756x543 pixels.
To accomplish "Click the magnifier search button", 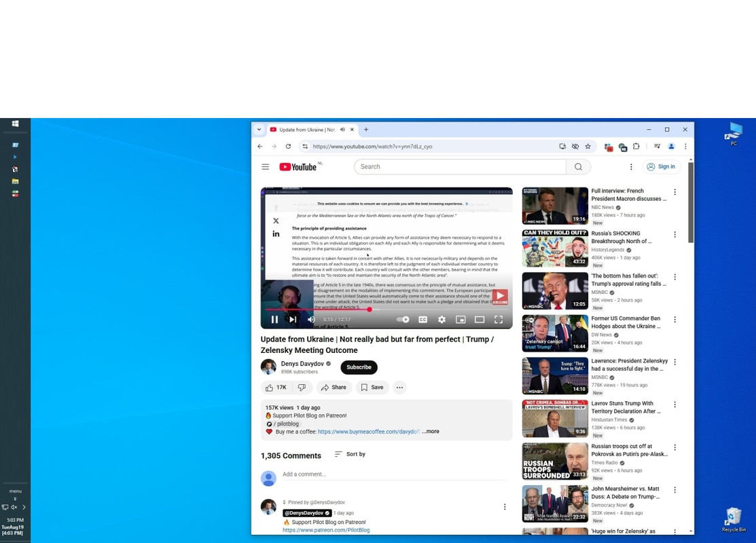I will [x=579, y=167].
